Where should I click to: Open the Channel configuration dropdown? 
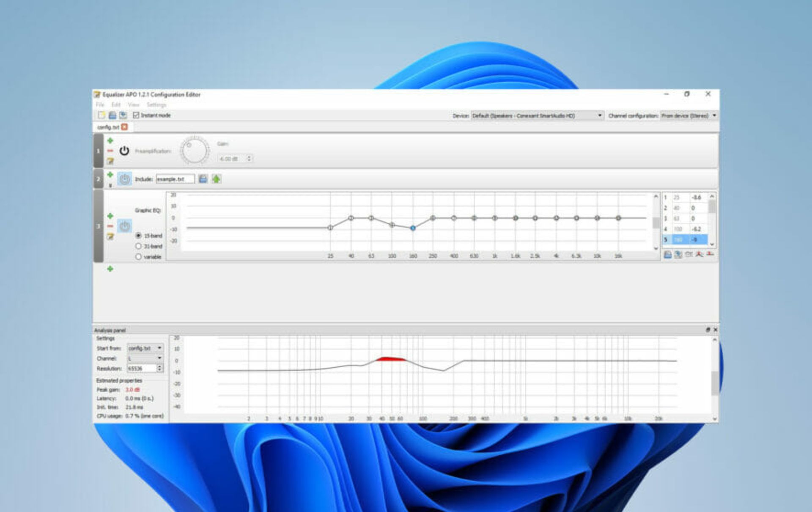point(689,116)
